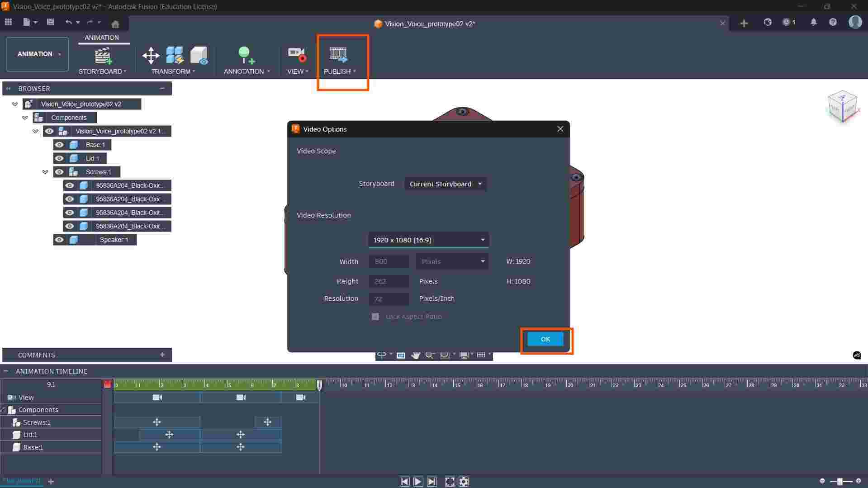Click the Publish Video filmstrip icon

coord(338,55)
